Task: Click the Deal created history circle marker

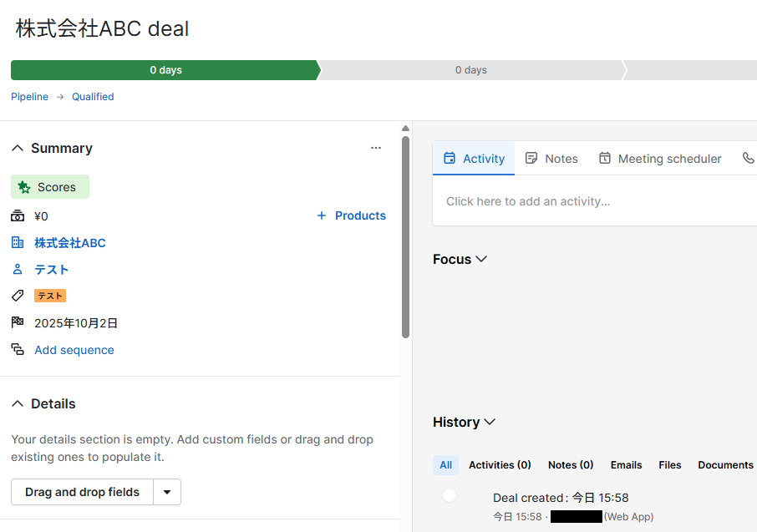Action: click(x=450, y=495)
